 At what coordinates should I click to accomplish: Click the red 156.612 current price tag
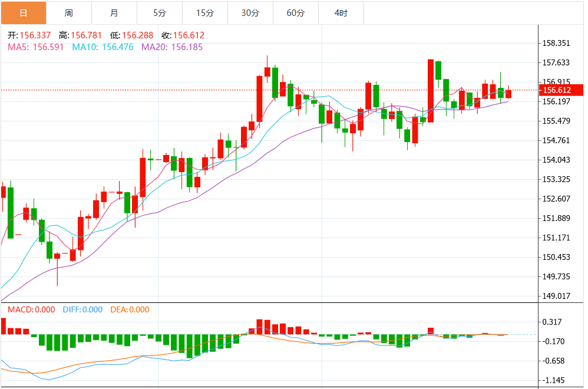pos(561,90)
